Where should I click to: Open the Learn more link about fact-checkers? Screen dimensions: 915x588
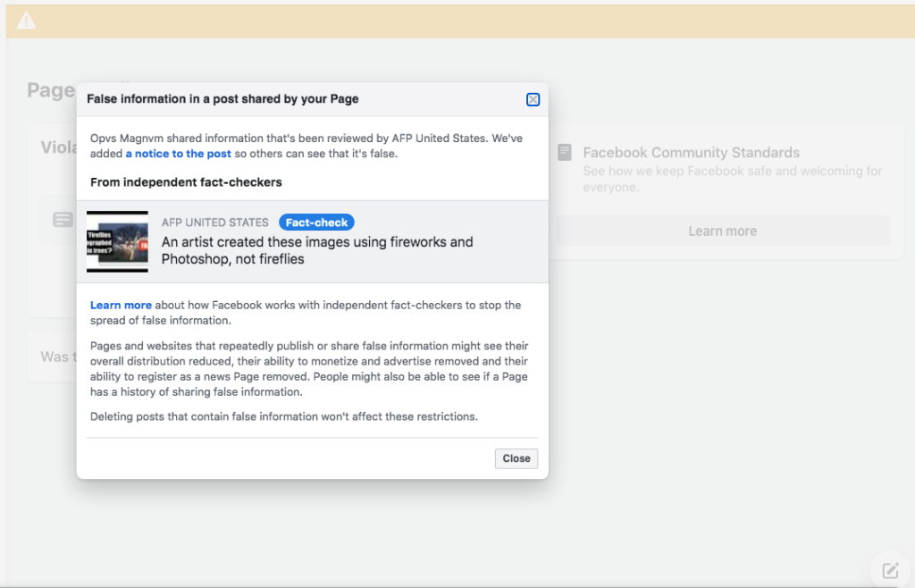click(x=121, y=305)
